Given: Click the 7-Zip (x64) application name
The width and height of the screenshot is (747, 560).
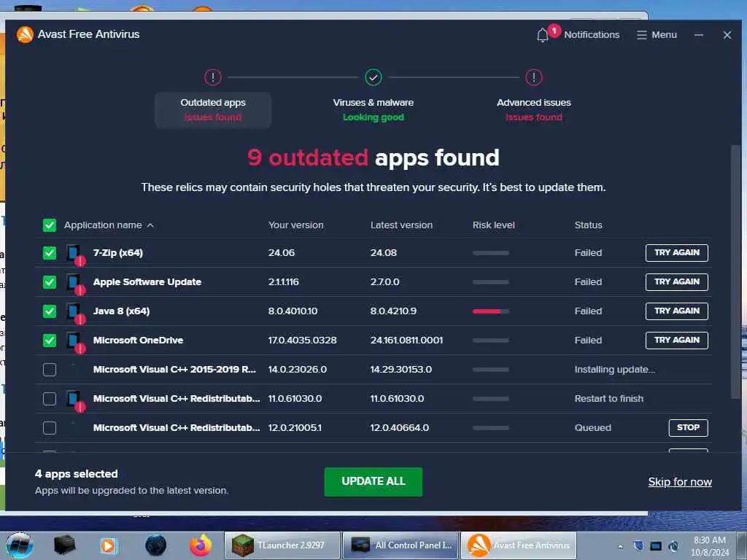Looking at the screenshot, I should tap(117, 253).
